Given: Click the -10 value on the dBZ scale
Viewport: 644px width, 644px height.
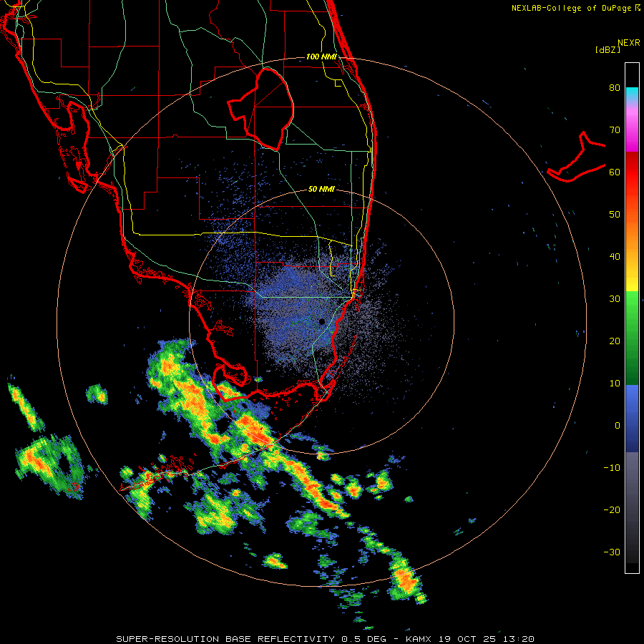Looking at the screenshot, I should 612,468.
